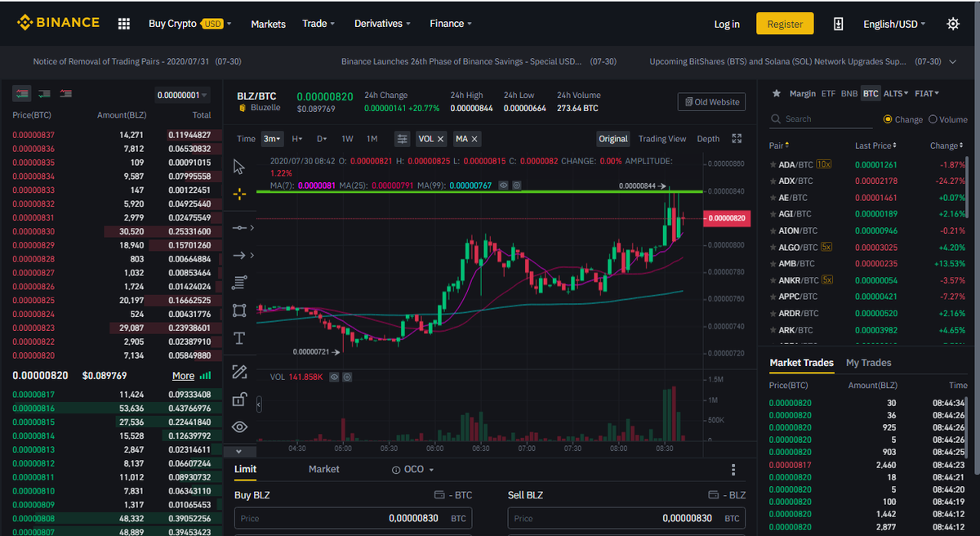Click the Old Website button
This screenshot has height=536, width=980.
tap(711, 102)
